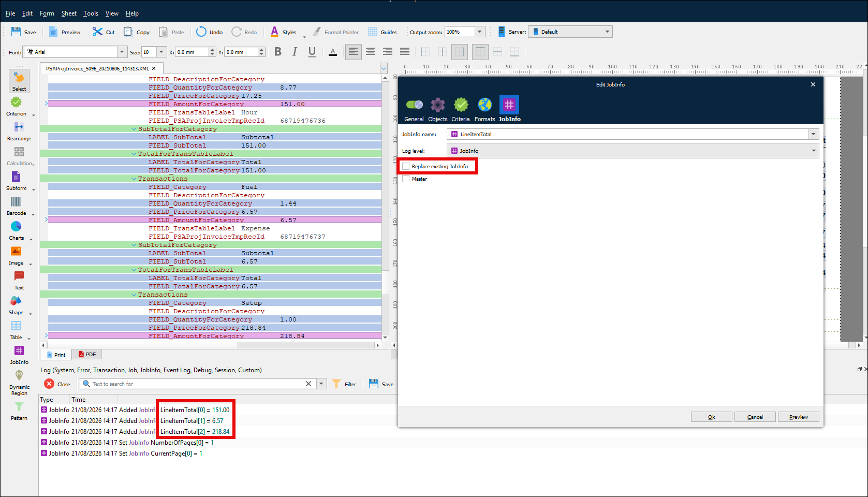Pick the Subform tool
This screenshot has width=868, height=497.
(17, 181)
